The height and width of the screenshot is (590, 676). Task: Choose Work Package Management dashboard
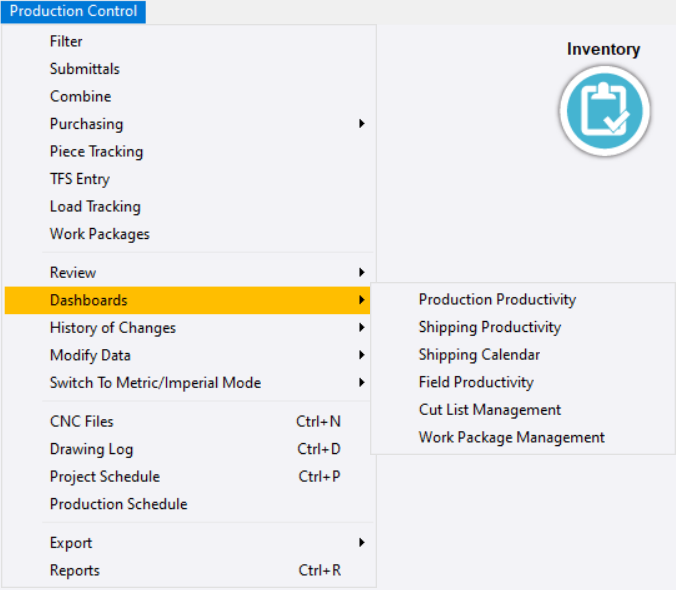point(511,437)
